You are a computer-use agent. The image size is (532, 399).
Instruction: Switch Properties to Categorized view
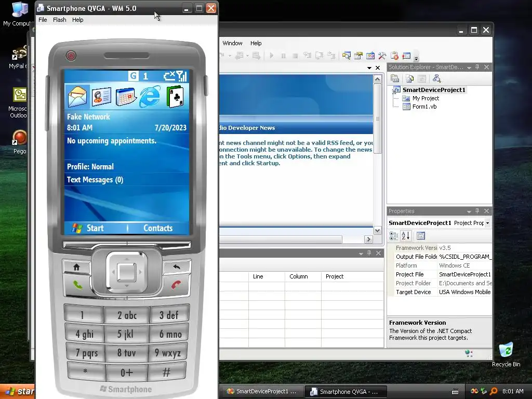pos(394,236)
